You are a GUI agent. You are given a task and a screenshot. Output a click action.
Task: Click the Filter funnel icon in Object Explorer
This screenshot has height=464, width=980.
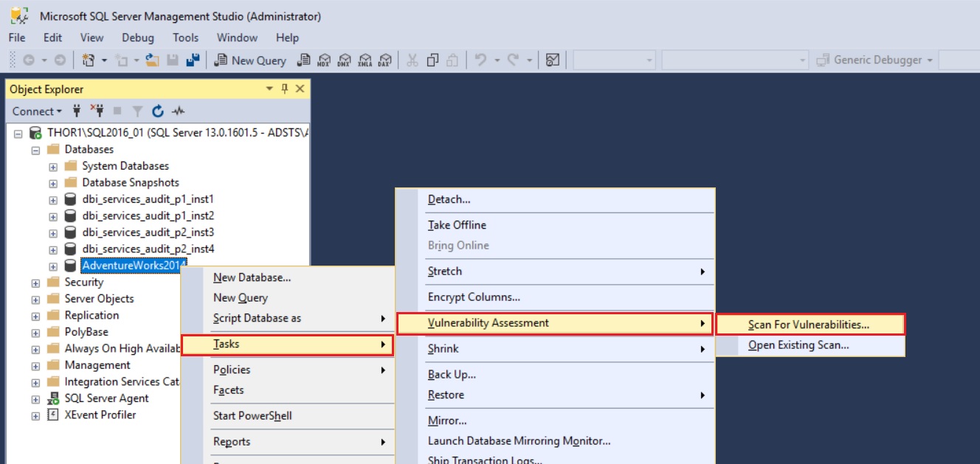[137, 111]
